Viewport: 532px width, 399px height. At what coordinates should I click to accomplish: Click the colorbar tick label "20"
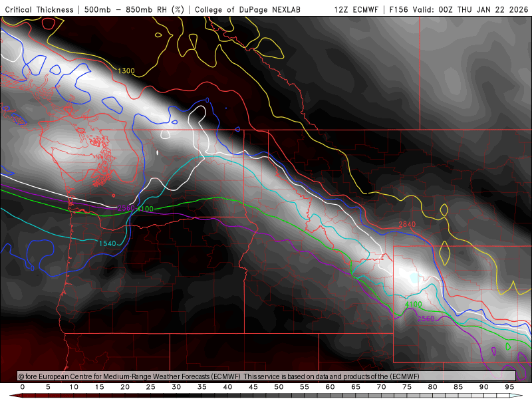(x=125, y=387)
